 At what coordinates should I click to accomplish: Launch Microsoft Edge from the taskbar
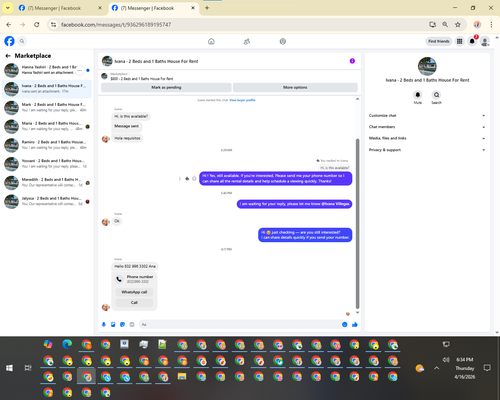(x=67, y=344)
